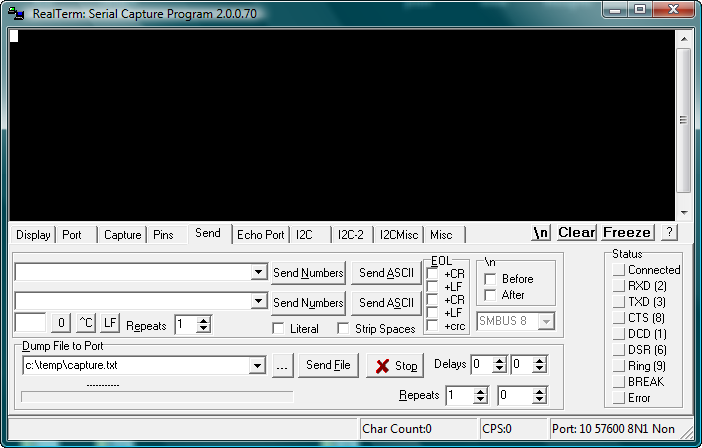The height and width of the screenshot is (448, 702).
Task: Open help with the ? button
Action: coord(669,232)
